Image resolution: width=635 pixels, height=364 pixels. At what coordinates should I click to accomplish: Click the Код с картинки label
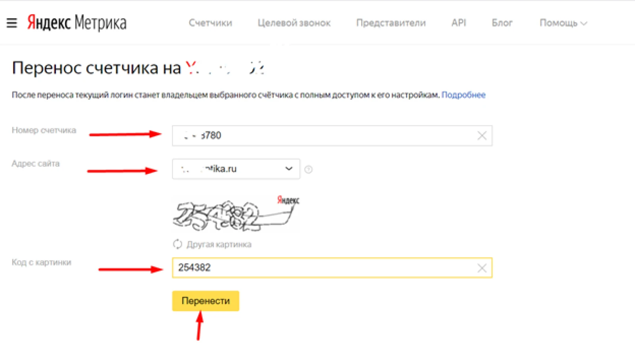click(42, 262)
